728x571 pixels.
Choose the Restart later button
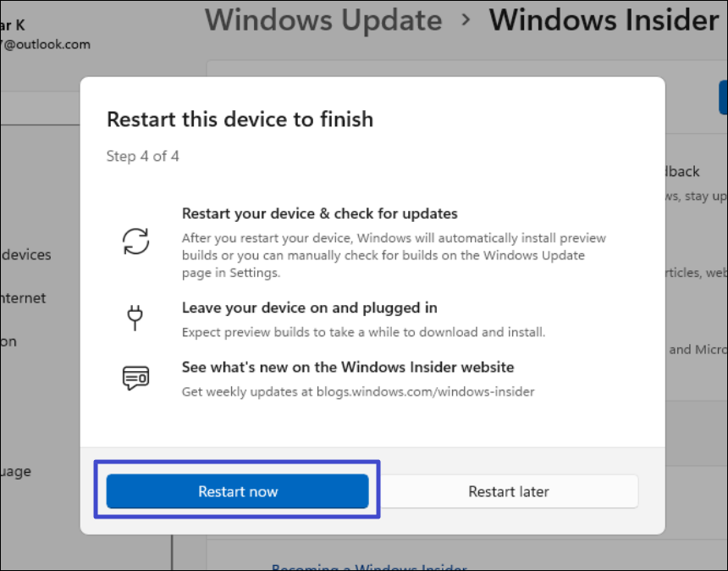[x=509, y=491]
